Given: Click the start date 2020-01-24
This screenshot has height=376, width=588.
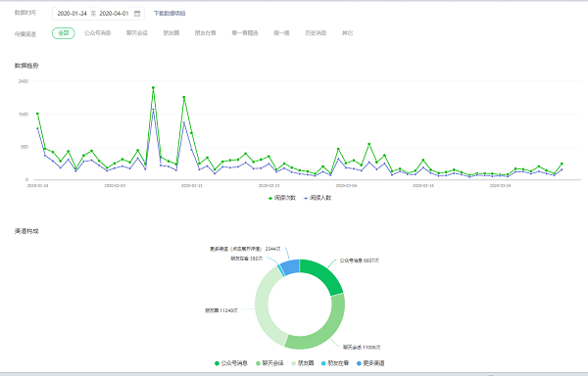Looking at the screenshot, I should coord(72,14).
